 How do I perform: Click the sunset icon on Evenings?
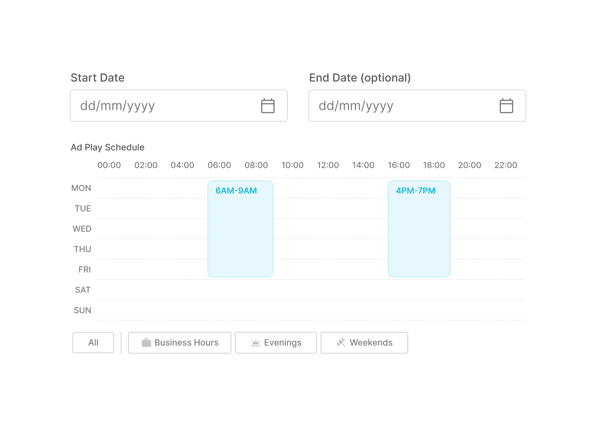(x=256, y=343)
